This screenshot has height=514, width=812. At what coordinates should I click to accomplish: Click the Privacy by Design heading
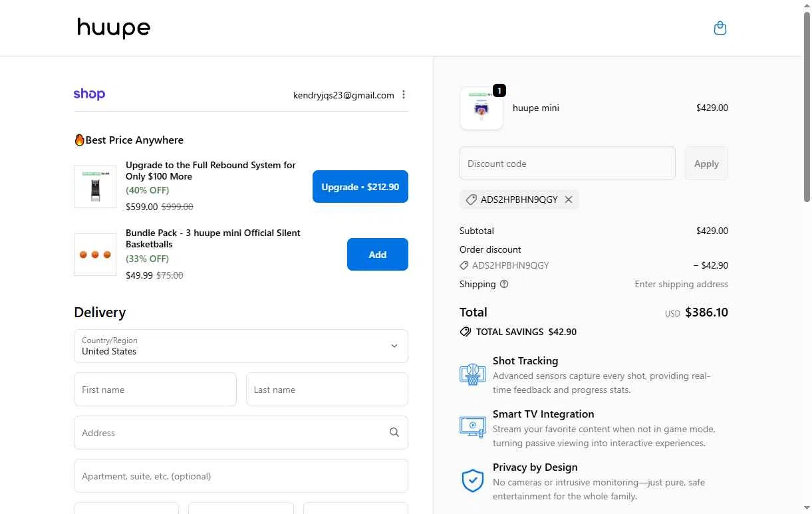click(x=535, y=467)
